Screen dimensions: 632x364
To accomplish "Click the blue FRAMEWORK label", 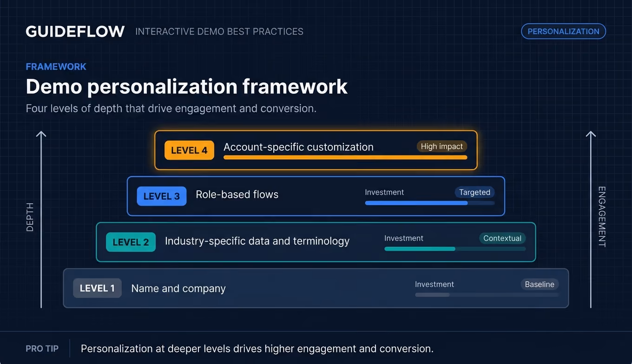I will click(x=56, y=67).
